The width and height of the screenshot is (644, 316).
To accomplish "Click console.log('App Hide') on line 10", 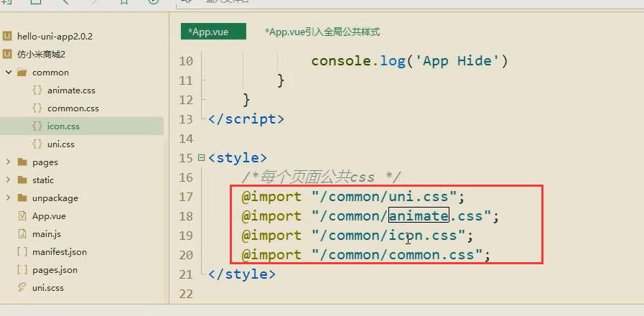I will pyautogui.click(x=409, y=61).
